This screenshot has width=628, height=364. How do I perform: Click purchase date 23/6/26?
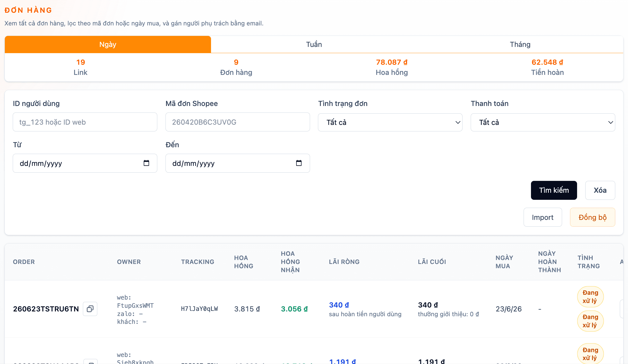pos(509,309)
